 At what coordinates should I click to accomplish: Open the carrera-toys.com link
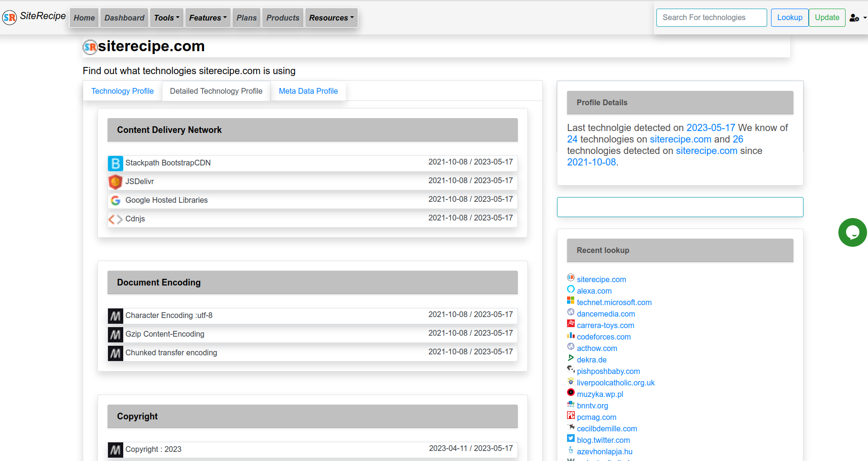606,326
